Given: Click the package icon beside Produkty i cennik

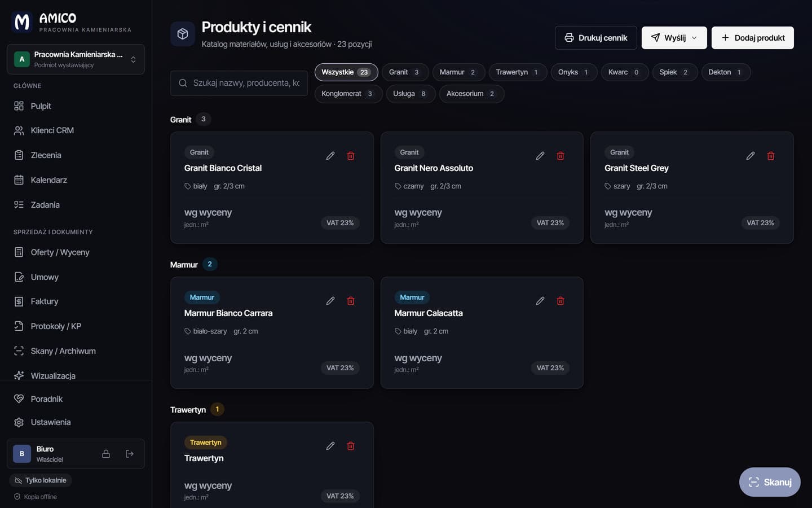Looking at the screenshot, I should coord(183,34).
